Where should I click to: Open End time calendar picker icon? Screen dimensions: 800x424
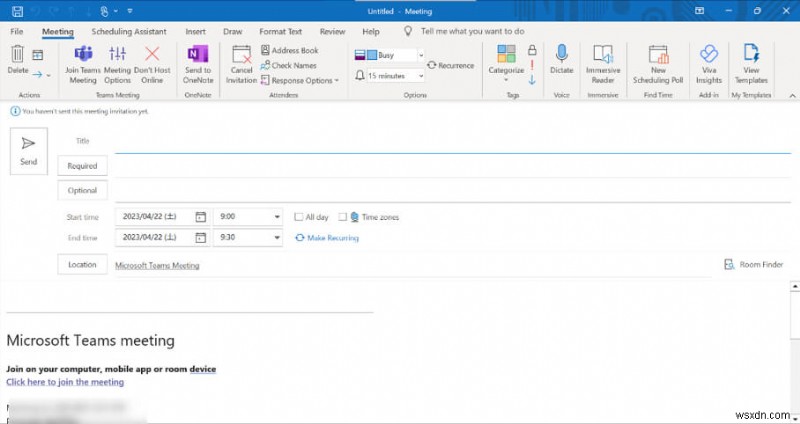201,237
